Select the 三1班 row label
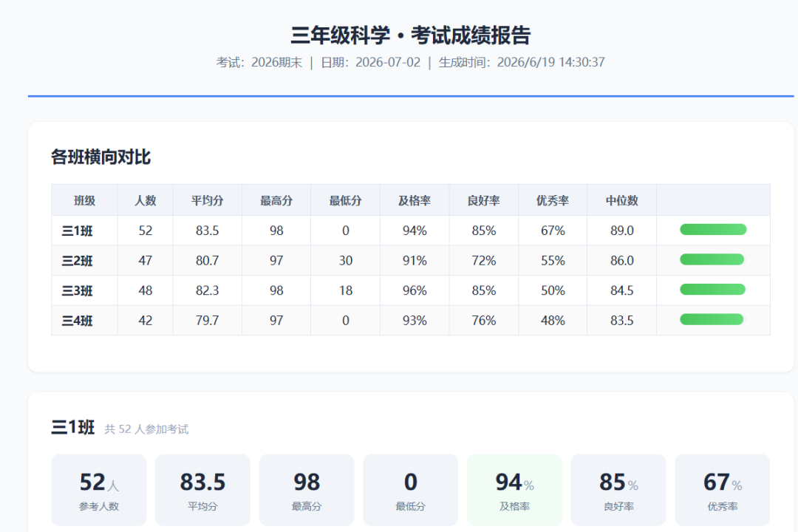798x532 pixels. 78,231
